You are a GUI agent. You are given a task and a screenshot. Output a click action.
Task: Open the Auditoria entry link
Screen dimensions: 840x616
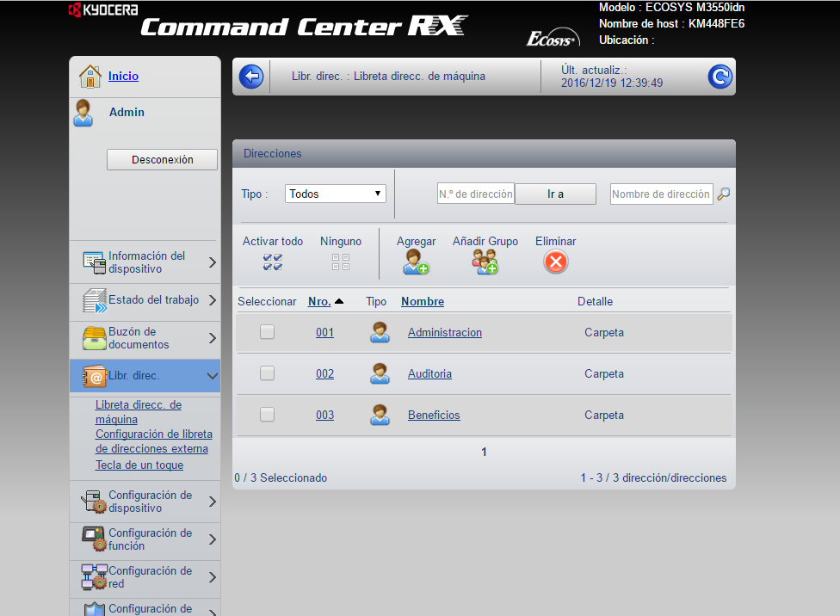coord(429,374)
